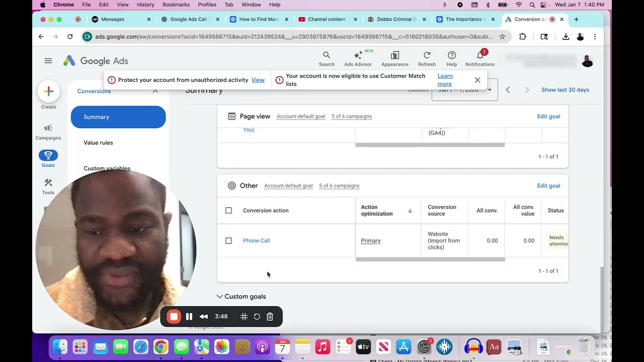644x362 pixels.
Task: Open a new Chrome tab
Action: tap(576, 19)
